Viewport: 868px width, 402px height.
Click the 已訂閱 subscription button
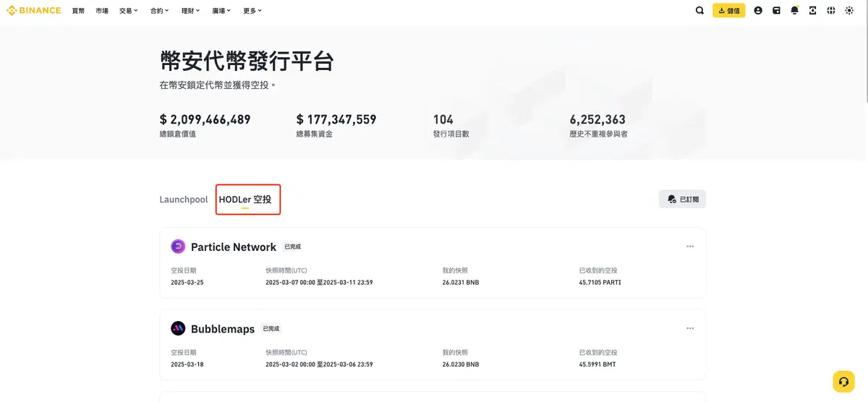(x=682, y=200)
